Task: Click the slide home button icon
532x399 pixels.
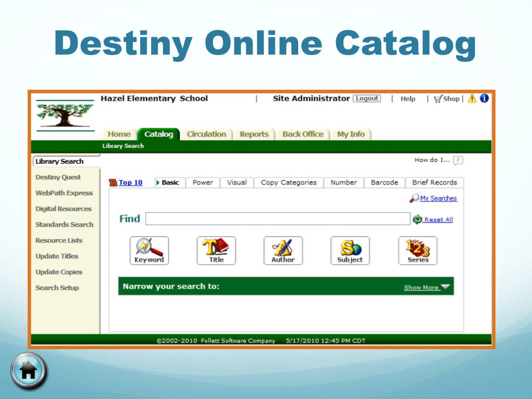Action: pyautogui.click(x=29, y=370)
